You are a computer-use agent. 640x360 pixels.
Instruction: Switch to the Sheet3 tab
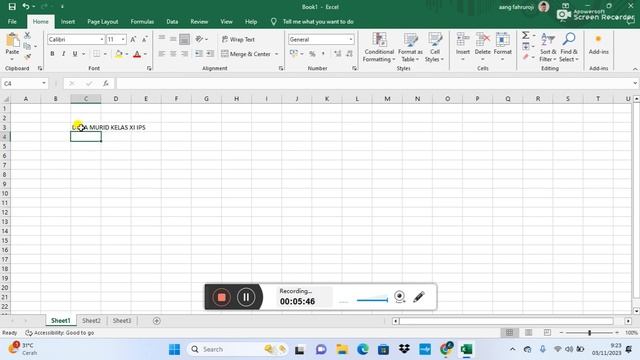click(x=122, y=321)
